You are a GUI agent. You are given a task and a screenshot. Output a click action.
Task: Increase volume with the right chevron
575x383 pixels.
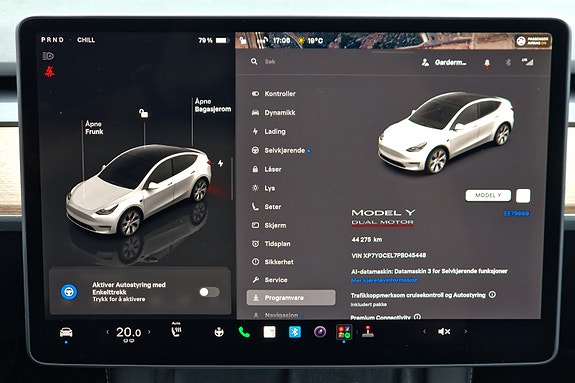pyautogui.click(x=466, y=332)
